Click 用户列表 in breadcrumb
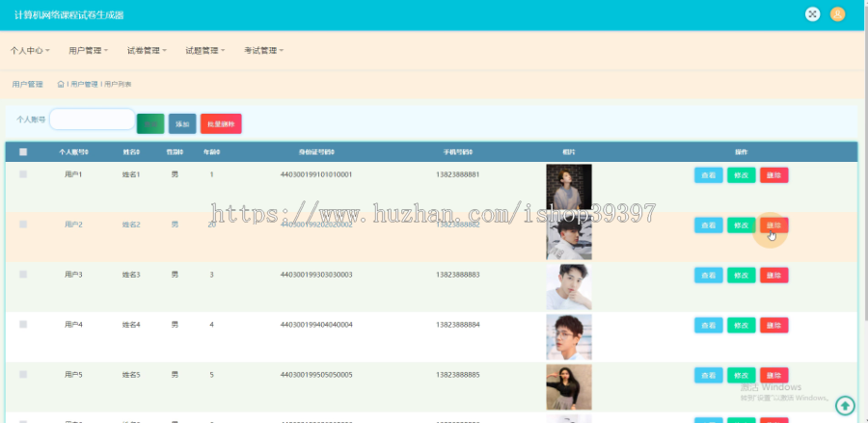This screenshot has width=868, height=423. (x=118, y=84)
